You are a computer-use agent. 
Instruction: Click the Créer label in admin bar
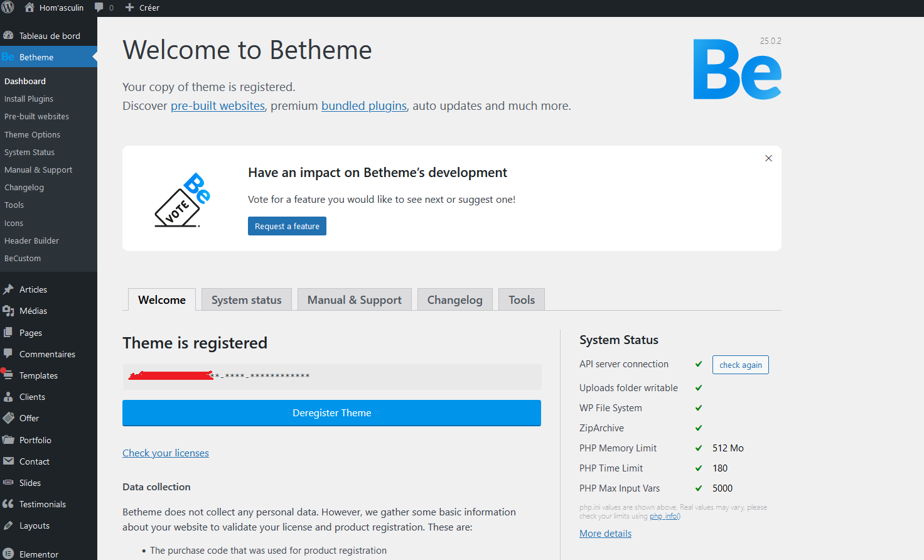149,8
